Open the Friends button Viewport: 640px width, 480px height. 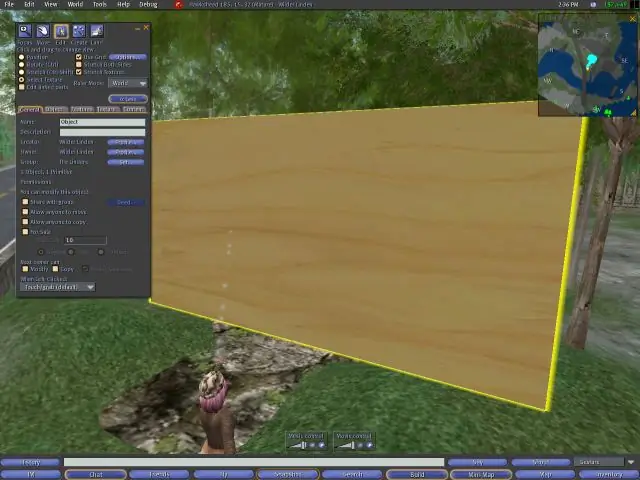(x=160, y=474)
